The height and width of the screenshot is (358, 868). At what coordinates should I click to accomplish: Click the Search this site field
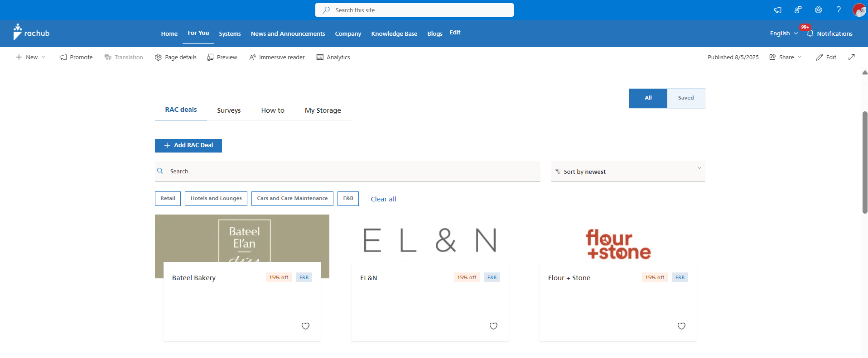pos(415,10)
